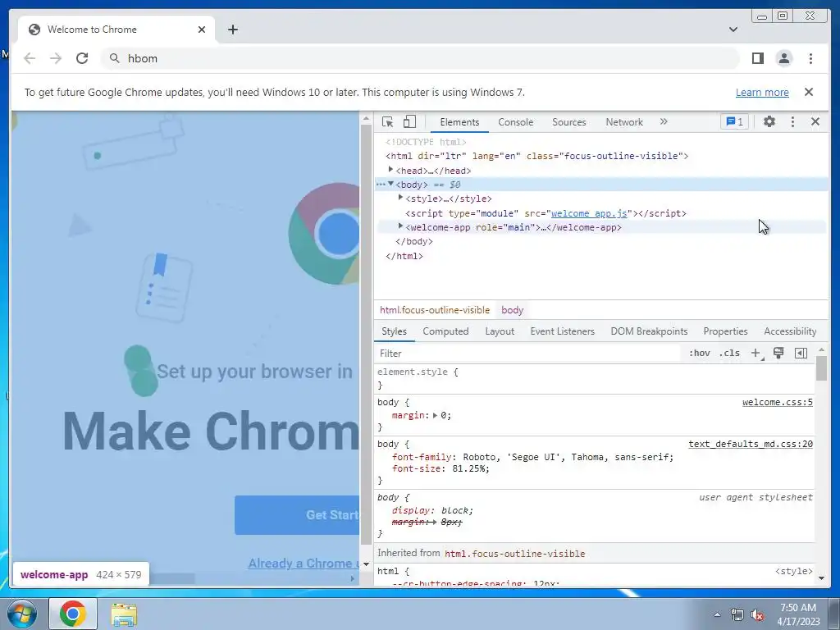Open the welcome_app.js script link

pos(589,213)
